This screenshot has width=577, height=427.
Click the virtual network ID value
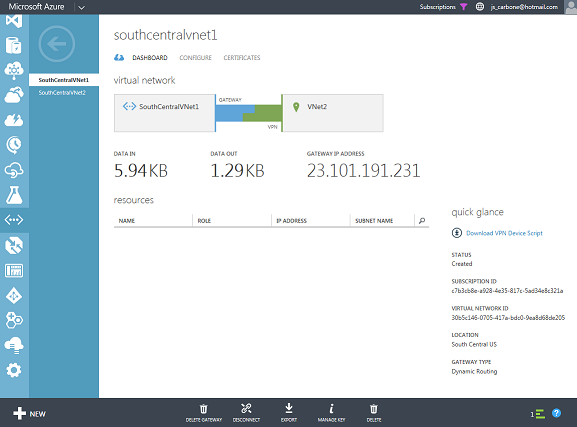click(x=508, y=318)
